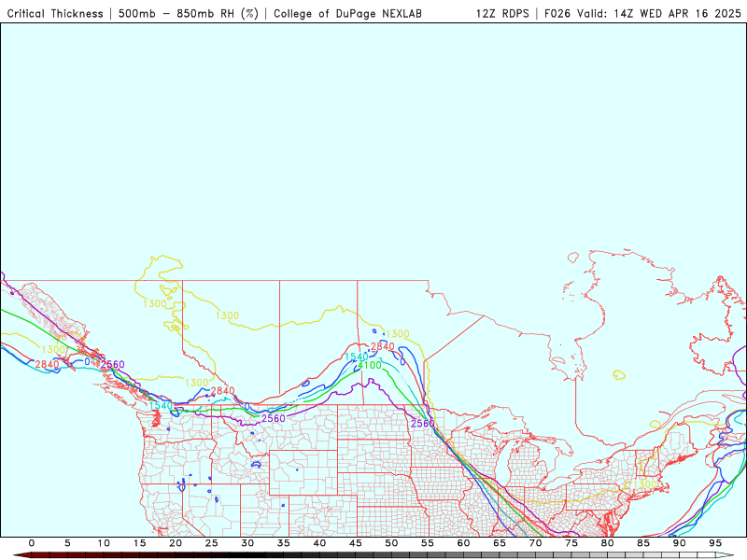The width and height of the screenshot is (747, 560).
Task: Click the 10 tick on the RH scale
Action: click(x=104, y=543)
